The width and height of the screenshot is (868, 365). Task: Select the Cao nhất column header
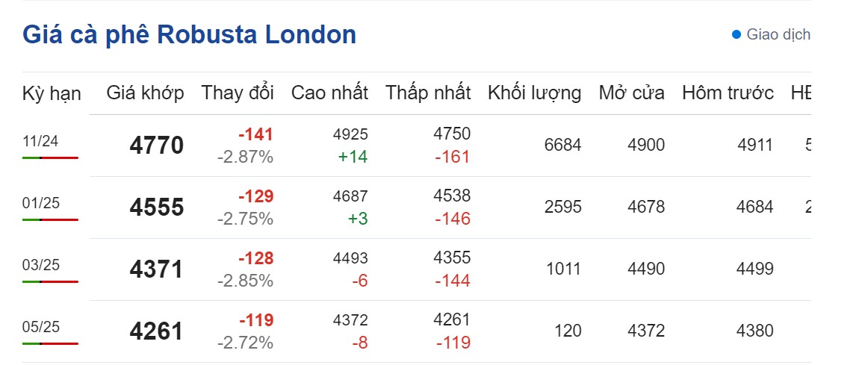[329, 93]
